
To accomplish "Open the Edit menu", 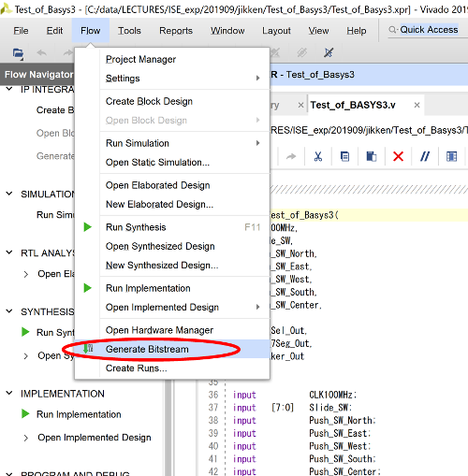I will click(x=54, y=31).
